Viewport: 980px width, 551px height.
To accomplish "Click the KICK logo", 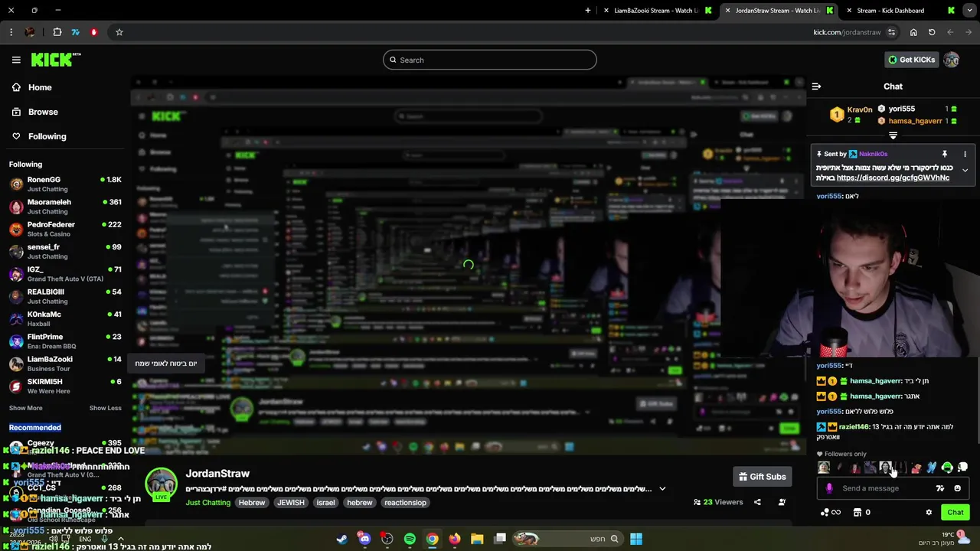I will pos(55,60).
